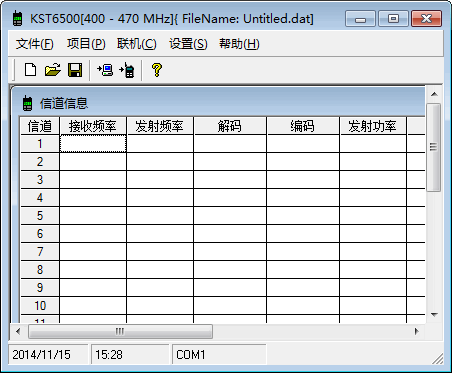Click the 发射功率 column header

pos(373,126)
